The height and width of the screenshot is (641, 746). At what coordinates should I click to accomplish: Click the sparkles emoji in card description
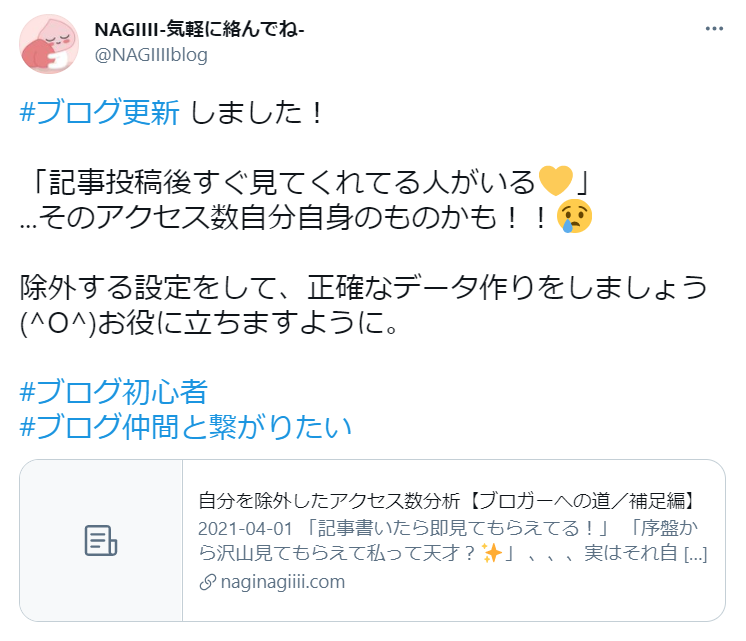coord(491,553)
